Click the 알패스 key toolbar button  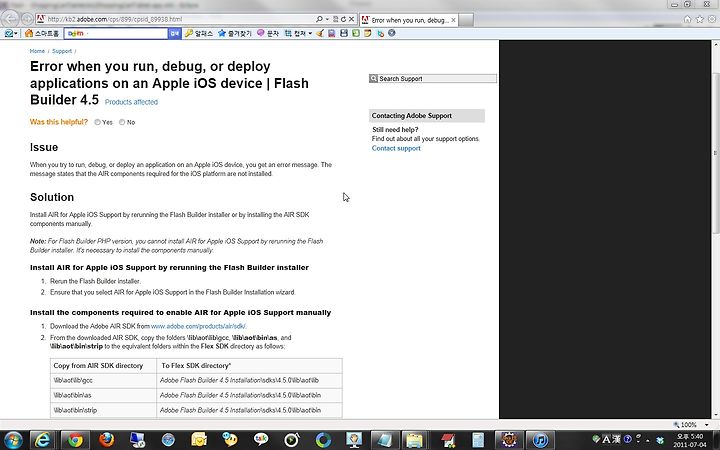coord(199,34)
